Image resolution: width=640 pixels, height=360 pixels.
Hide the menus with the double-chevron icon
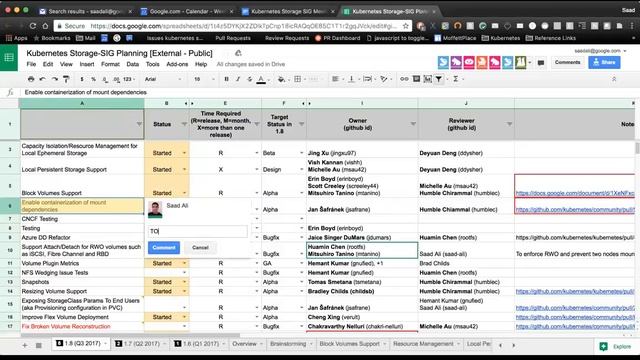pyautogui.click(x=614, y=79)
